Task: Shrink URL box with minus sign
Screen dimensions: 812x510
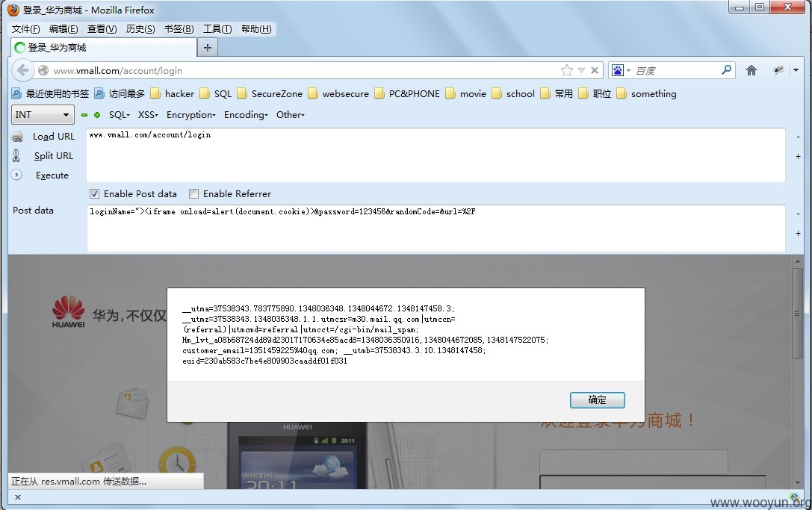Action: (798, 137)
